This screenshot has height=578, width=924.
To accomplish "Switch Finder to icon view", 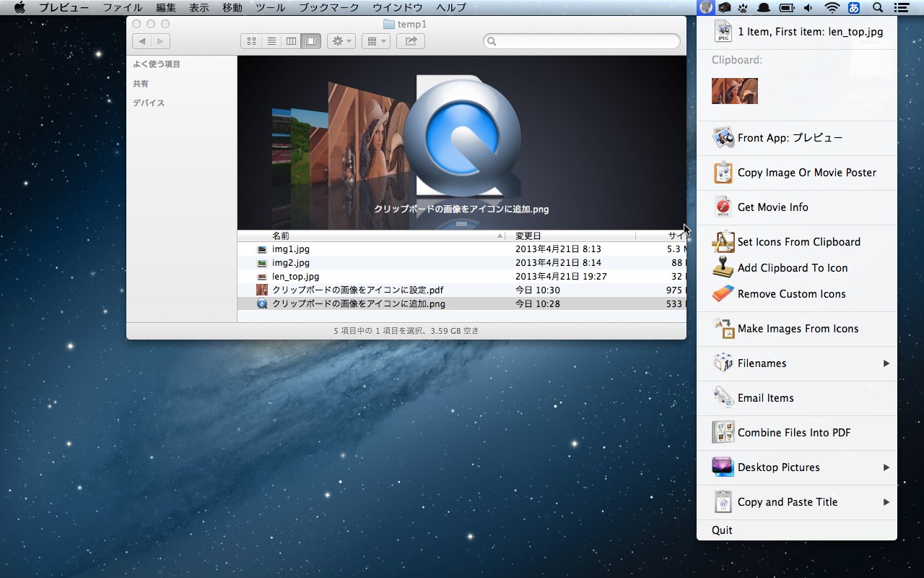I will coord(251,41).
